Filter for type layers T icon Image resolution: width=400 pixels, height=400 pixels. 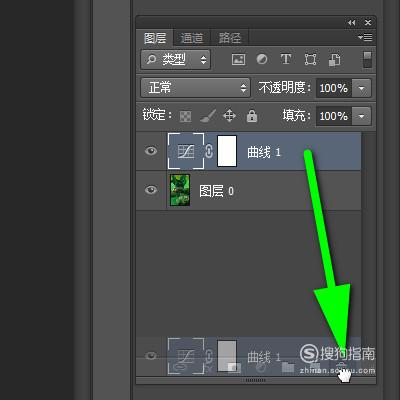point(286,59)
